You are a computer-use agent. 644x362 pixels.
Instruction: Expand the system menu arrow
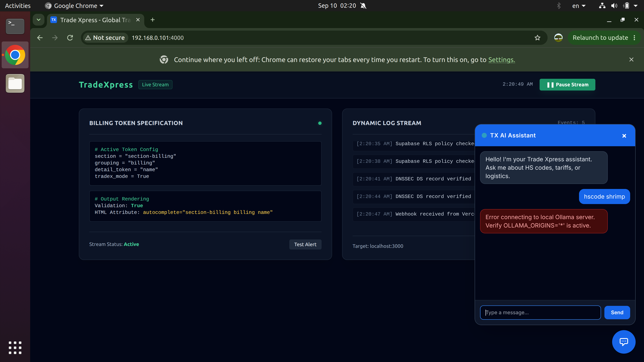(635, 5)
